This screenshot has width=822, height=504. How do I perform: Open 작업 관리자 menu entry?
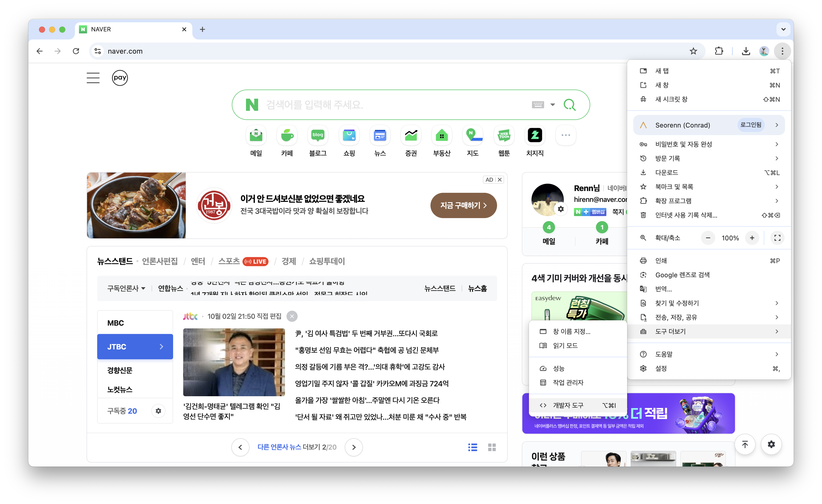[568, 383]
